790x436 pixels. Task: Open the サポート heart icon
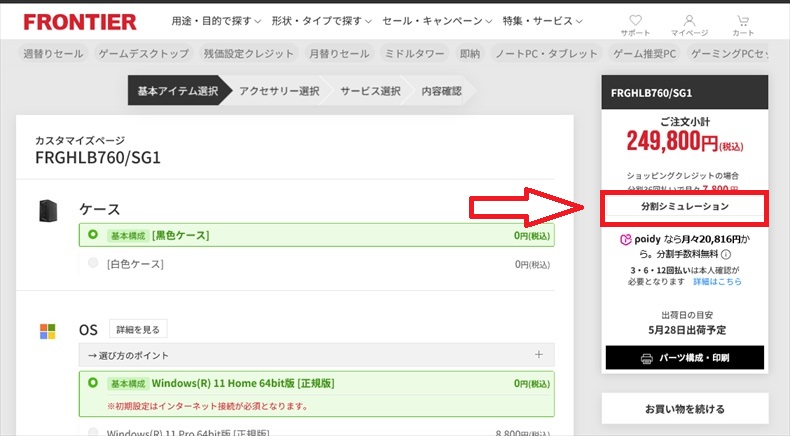click(x=635, y=20)
